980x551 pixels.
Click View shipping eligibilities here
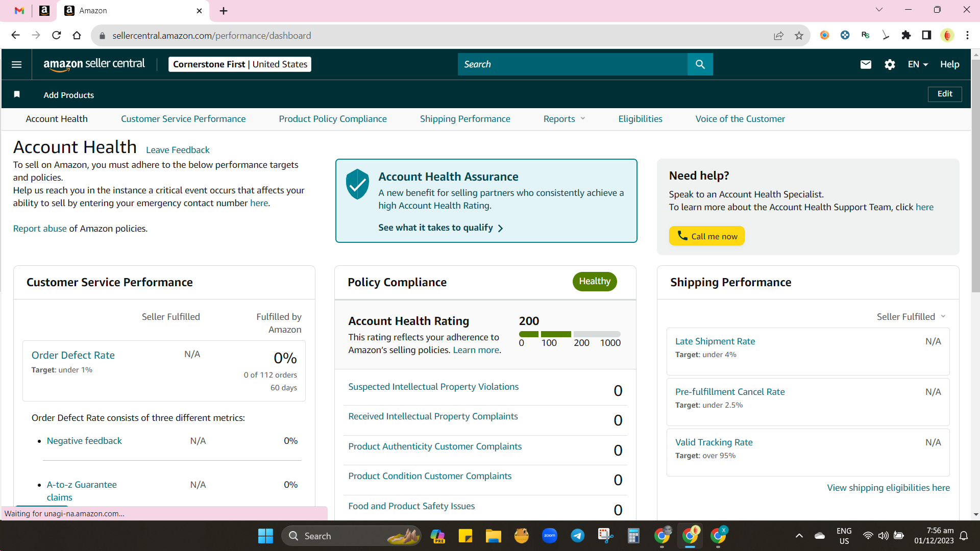pos(888,488)
